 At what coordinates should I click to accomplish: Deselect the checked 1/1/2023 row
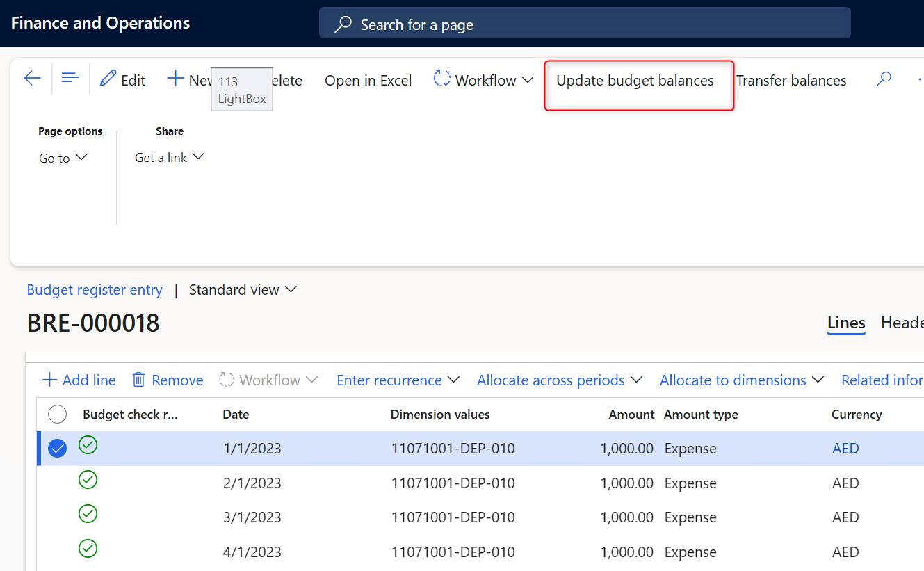click(58, 449)
